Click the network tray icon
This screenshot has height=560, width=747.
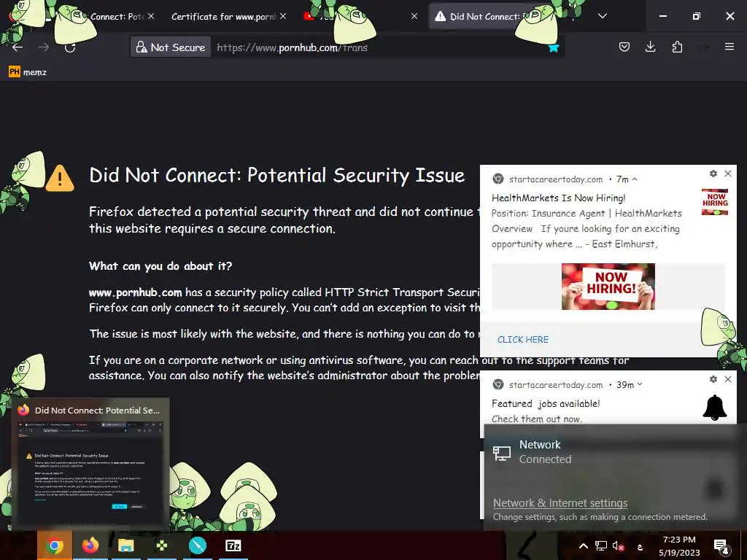tap(601, 545)
